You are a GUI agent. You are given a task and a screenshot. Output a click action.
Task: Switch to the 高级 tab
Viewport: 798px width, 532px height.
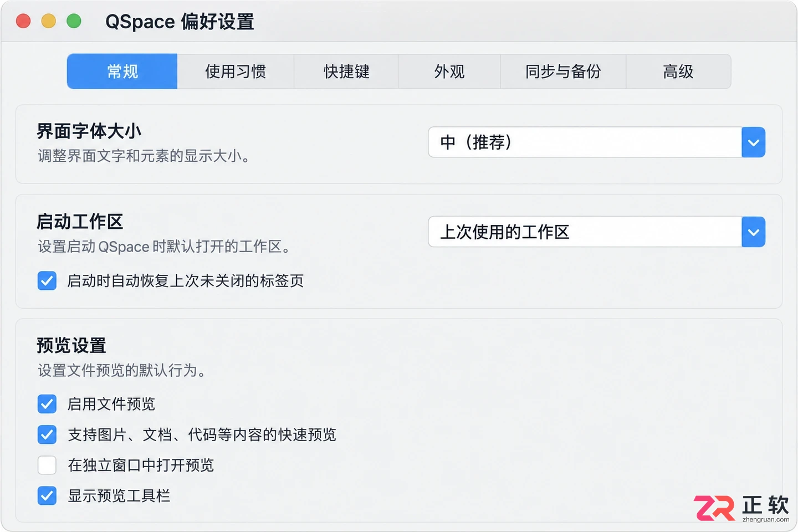[x=678, y=71]
